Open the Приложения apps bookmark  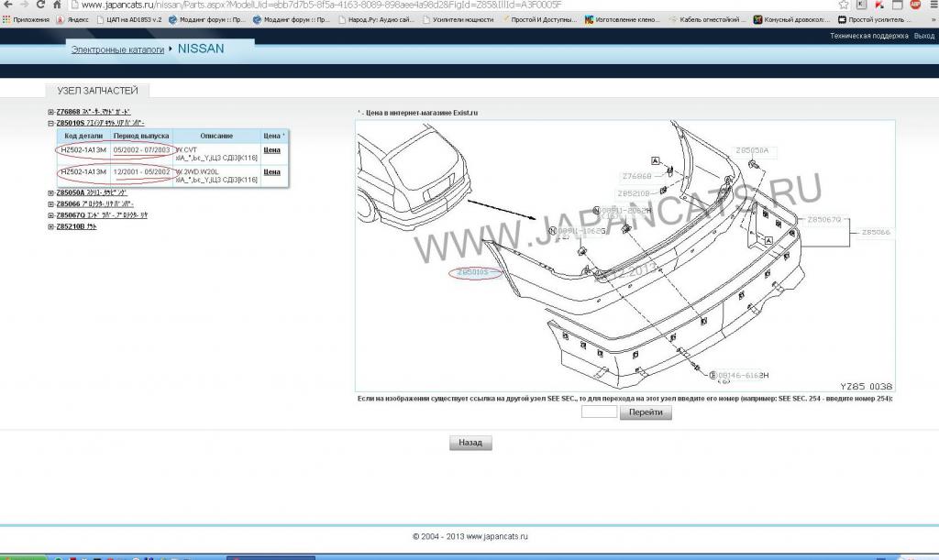[x=27, y=20]
